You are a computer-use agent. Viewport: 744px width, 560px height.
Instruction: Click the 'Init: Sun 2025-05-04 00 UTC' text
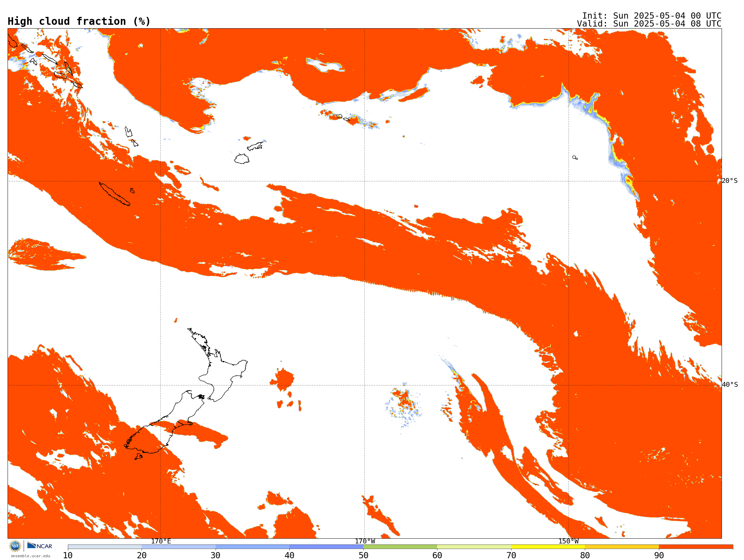[652, 16]
